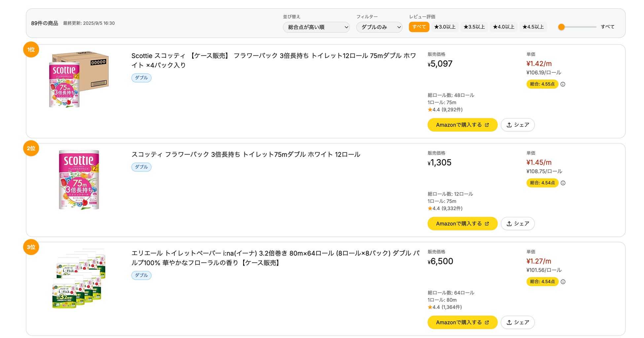Click the ¥6,500 sale price
644x338 pixels.
click(x=441, y=261)
